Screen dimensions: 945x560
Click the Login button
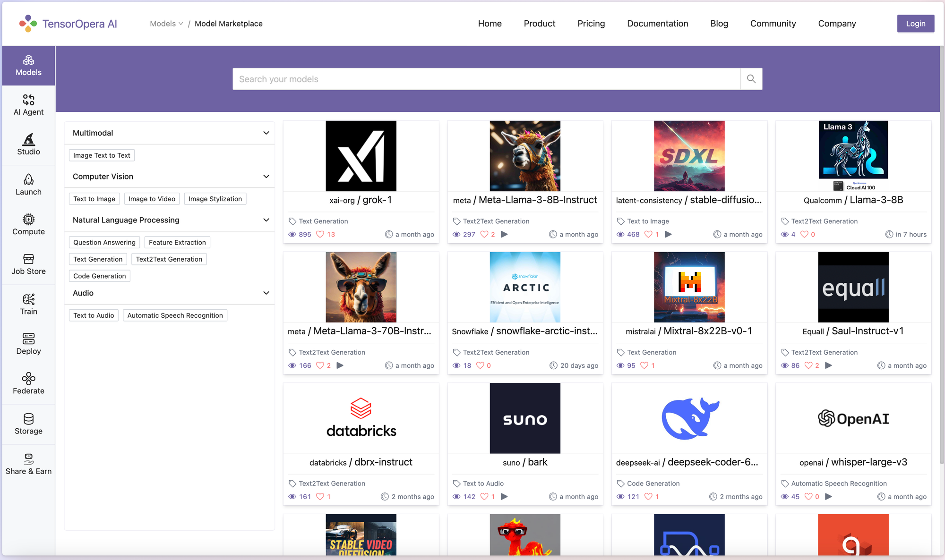tap(915, 23)
